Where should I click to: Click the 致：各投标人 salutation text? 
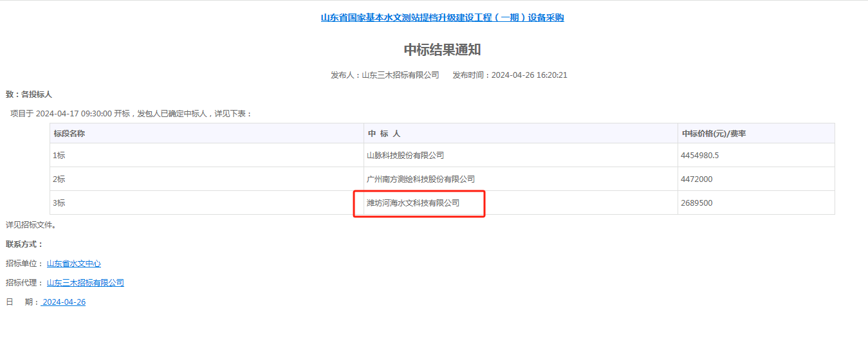tap(29, 95)
